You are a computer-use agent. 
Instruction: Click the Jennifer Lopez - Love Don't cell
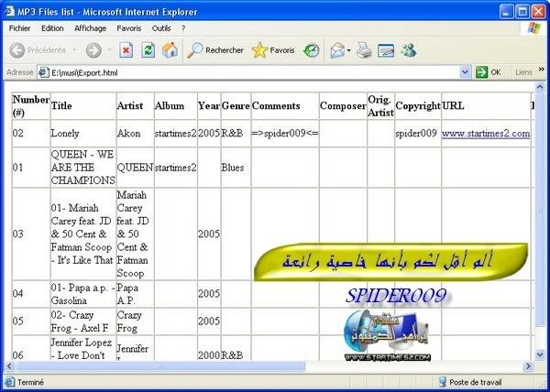point(82,349)
